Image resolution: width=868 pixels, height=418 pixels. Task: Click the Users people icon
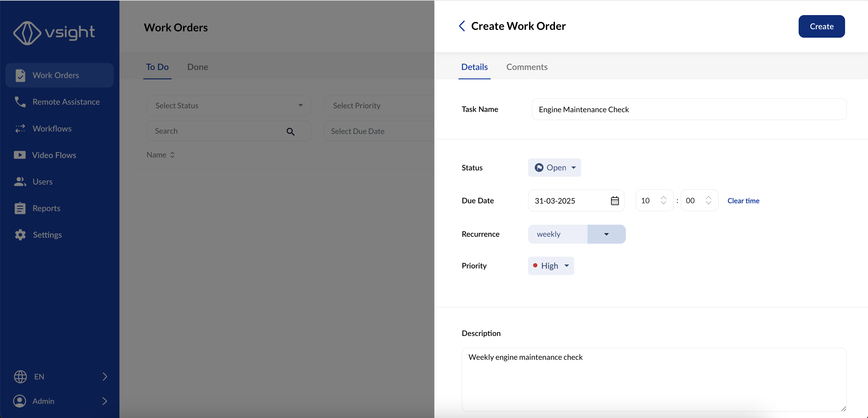pyautogui.click(x=20, y=182)
